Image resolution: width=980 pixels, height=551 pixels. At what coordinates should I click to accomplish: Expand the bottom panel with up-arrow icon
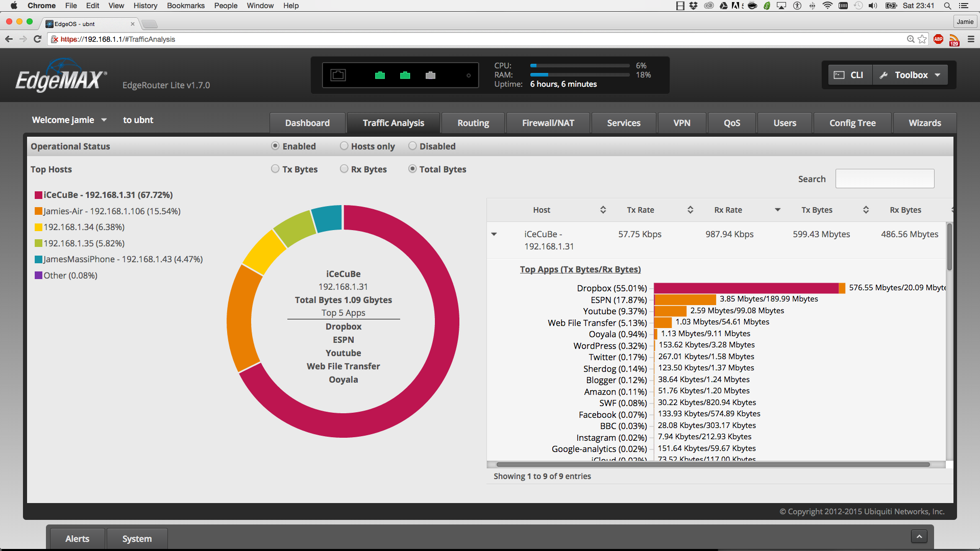pos(919,536)
